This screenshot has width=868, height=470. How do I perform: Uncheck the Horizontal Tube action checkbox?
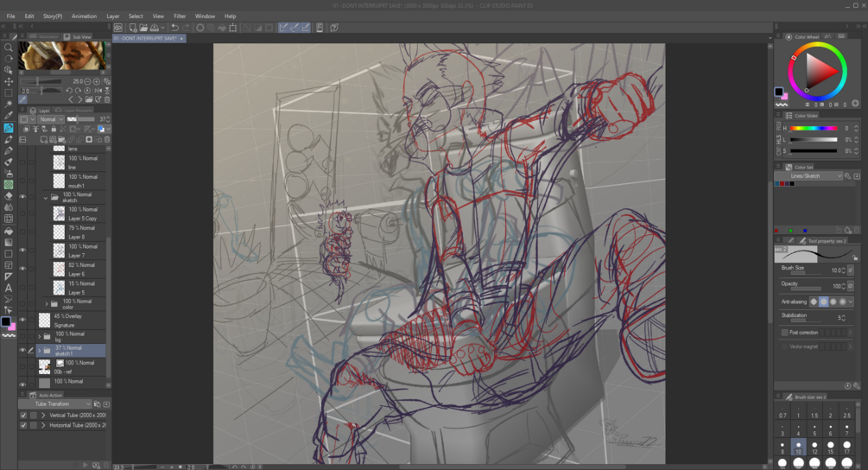(23, 425)
